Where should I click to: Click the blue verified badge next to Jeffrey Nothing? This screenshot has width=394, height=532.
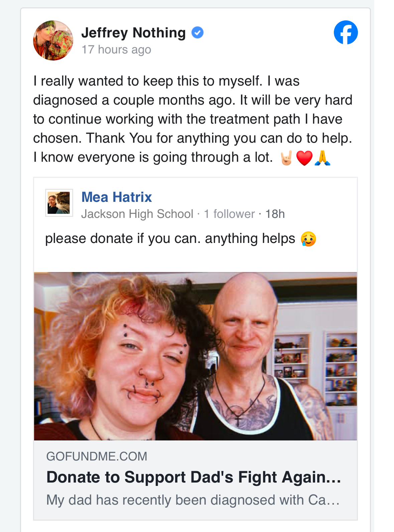pyautogui.click(x=198, y=33)
